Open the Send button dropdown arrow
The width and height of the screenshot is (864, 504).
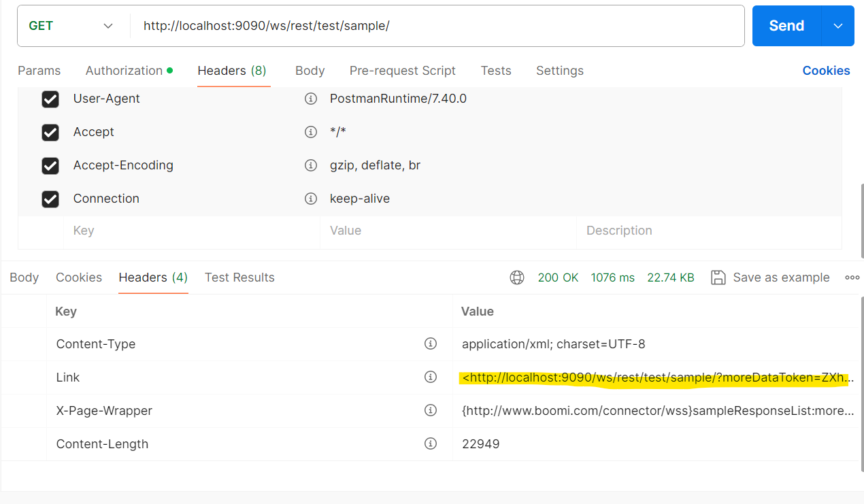point(839,25)
